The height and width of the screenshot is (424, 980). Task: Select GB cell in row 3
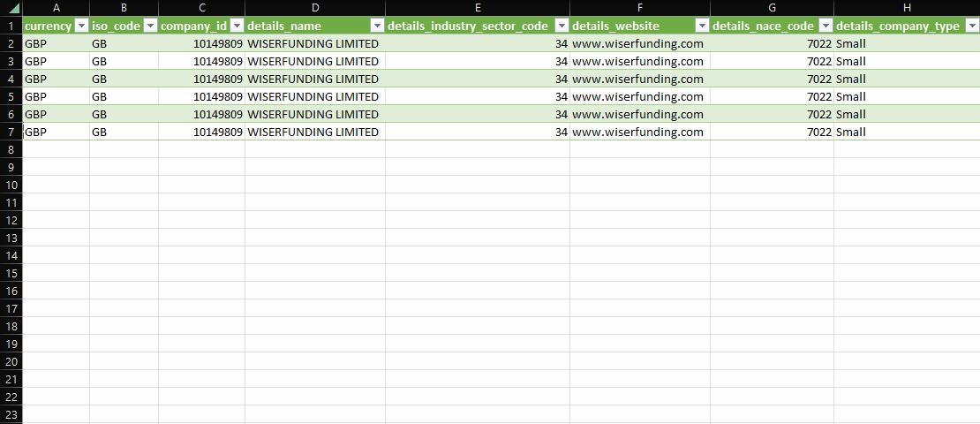[x=124, y=61]
